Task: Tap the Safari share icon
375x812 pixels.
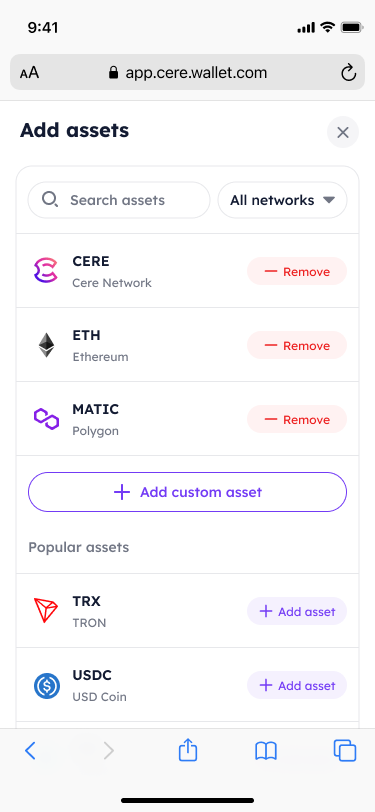Action: click(x=188, y=750)
